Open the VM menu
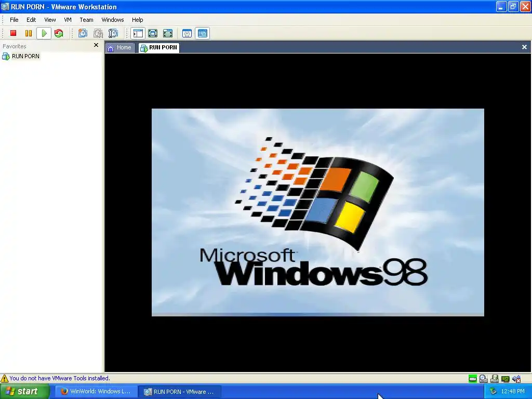This screenshot has width=532, height=399. tap(68, 20)
